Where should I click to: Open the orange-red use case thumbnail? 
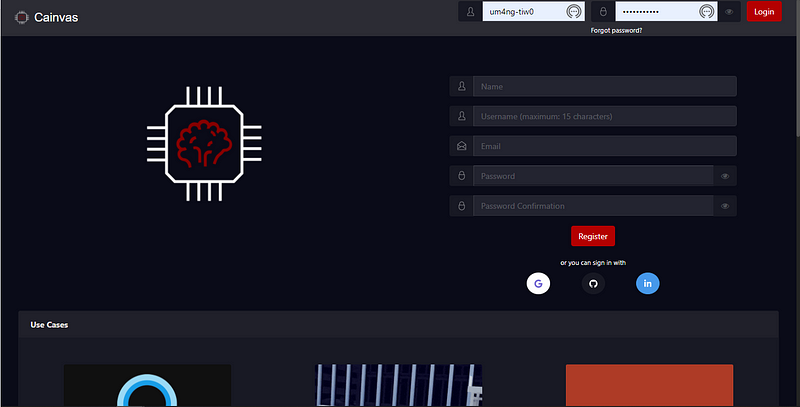click(x=649, y=386)
